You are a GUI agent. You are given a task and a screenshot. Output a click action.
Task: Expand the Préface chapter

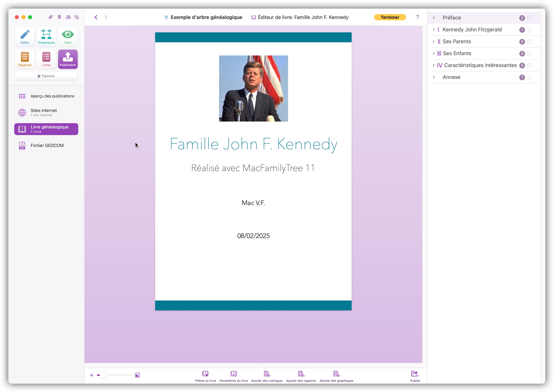click(434, 18)
